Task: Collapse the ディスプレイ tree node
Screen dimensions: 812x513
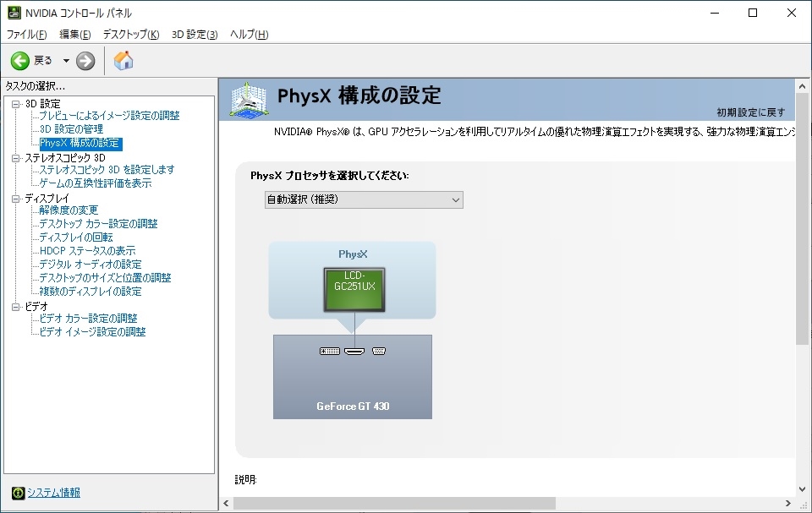Action: [16, 199]
